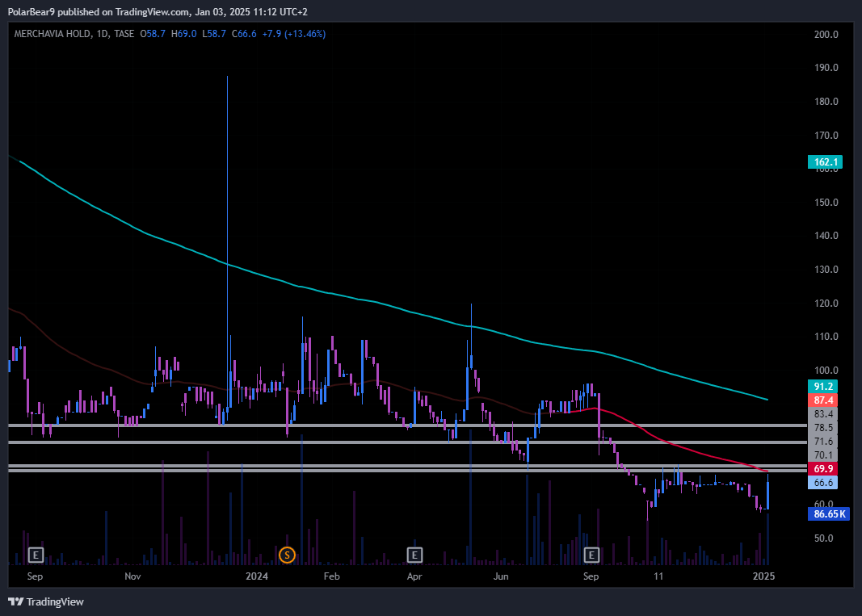This screenshot has height=616, width=862.
Task: Click the 2024 label on time axis
Action: pyautogui.click(x=256, y=576)
